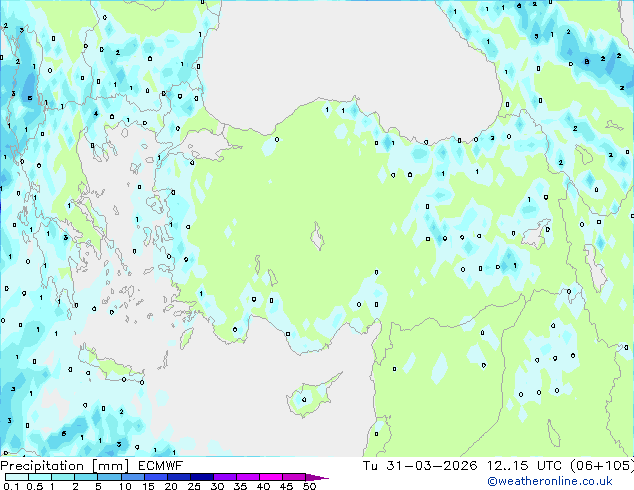Pick the purple legend swatch between 30 and 35

pyautogui.click(x=224, y=477)
